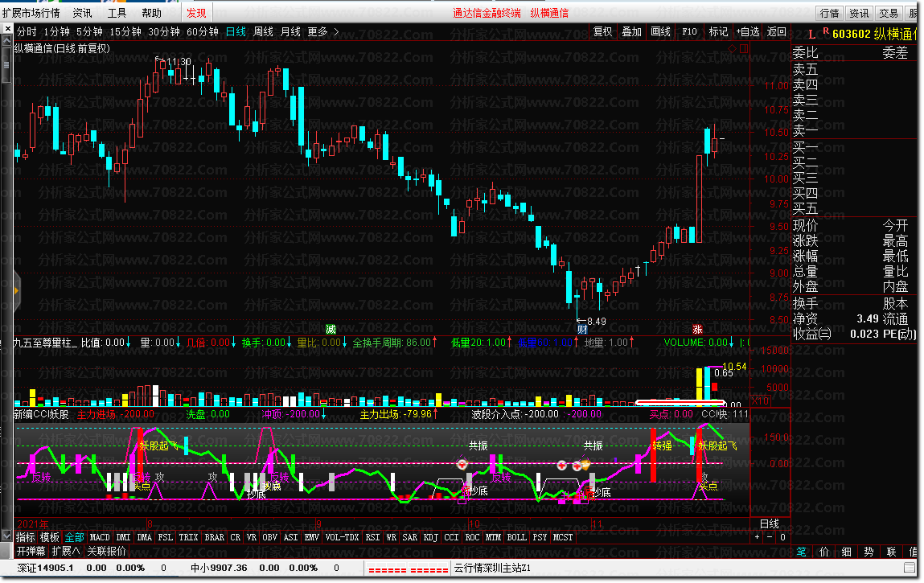Select the 价 tab in the right panel

click(823, 552)
